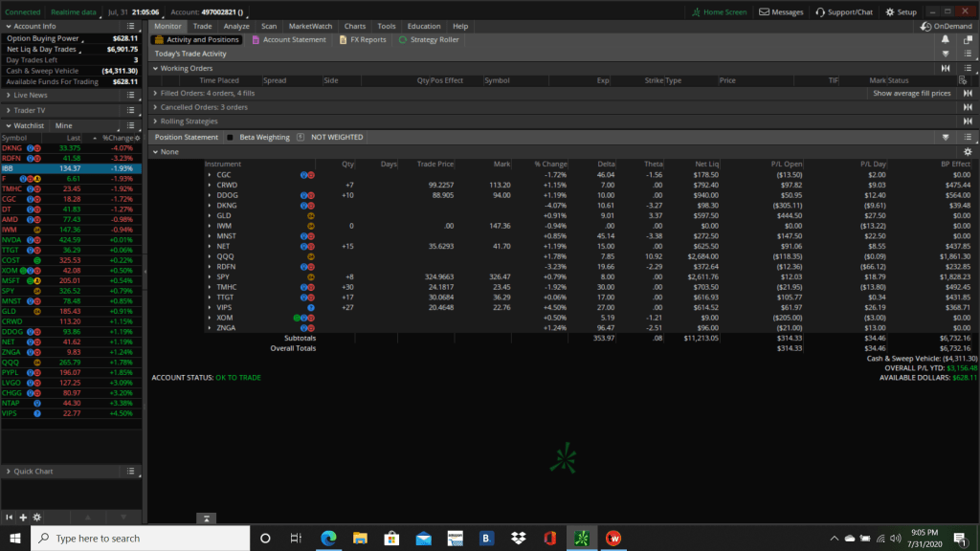Click the alerts bell icon
This screenshot has height=551, width=980.
tap(946, 40)
